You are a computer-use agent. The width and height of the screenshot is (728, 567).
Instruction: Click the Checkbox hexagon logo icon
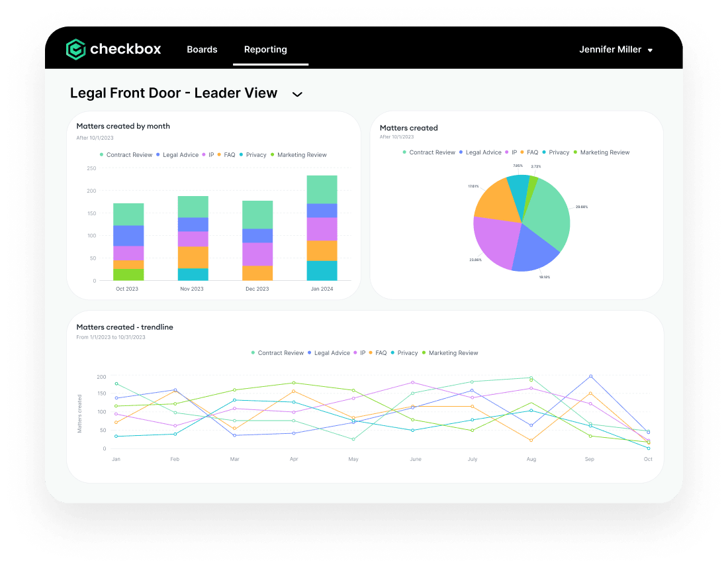click(x=76, y=49)
